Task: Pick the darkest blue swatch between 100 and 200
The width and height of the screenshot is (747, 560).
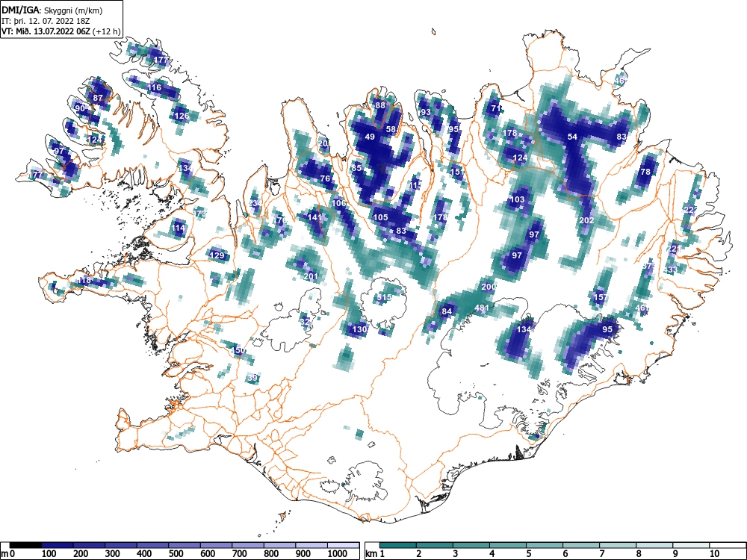Action: (x=58, y=544)
